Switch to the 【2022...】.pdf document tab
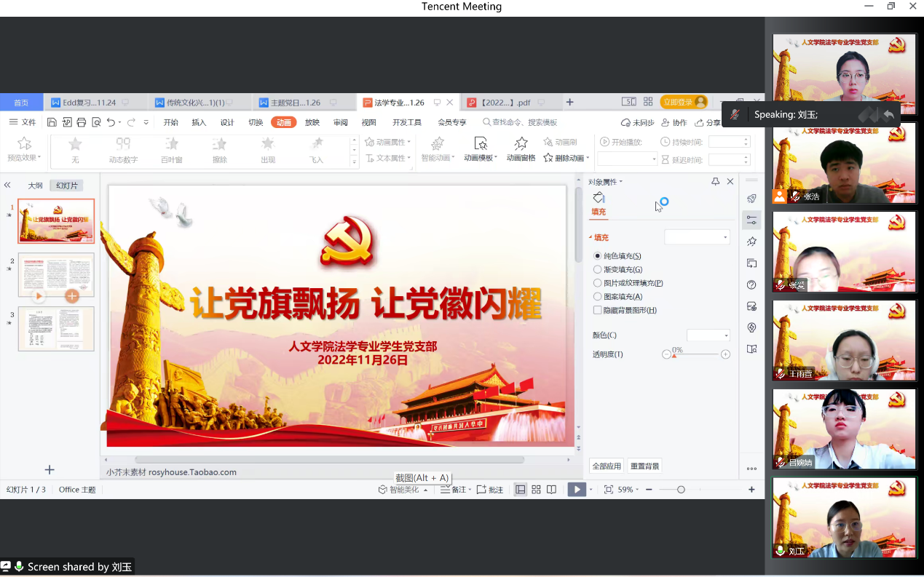Viewport: 924px width, 577px height. click(x=504, y=103)
